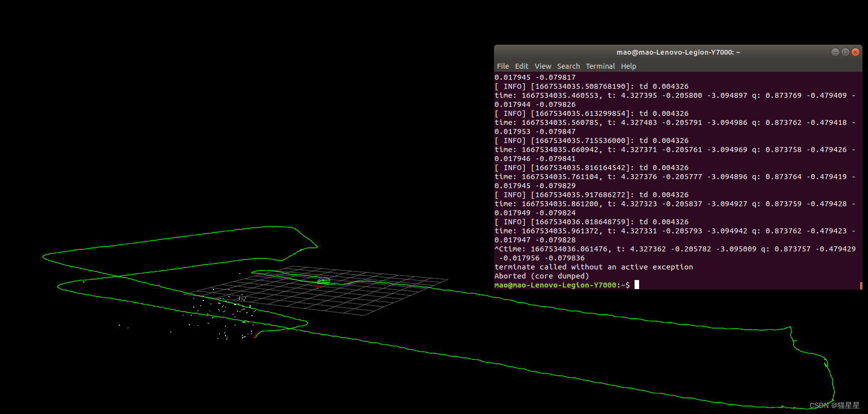Click the INFO line with timestamp 1667534035.816164542

(591, 168)
